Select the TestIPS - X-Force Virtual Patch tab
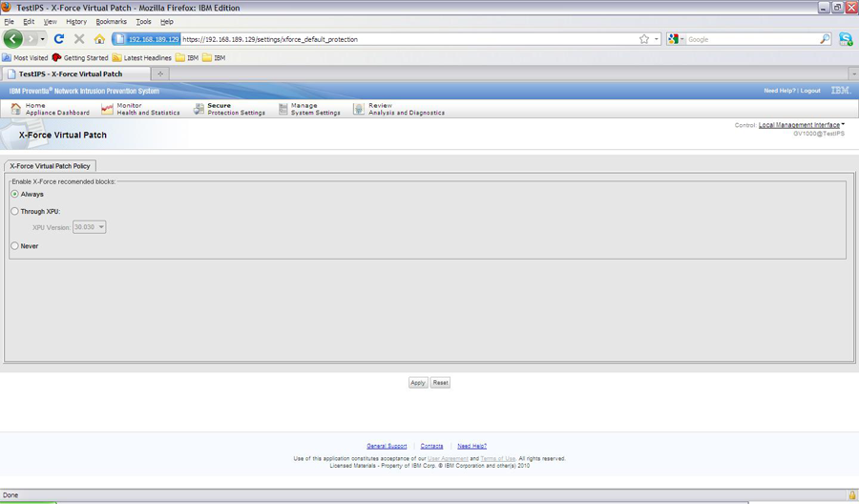The image size is (859, 504). pos(75,73)
